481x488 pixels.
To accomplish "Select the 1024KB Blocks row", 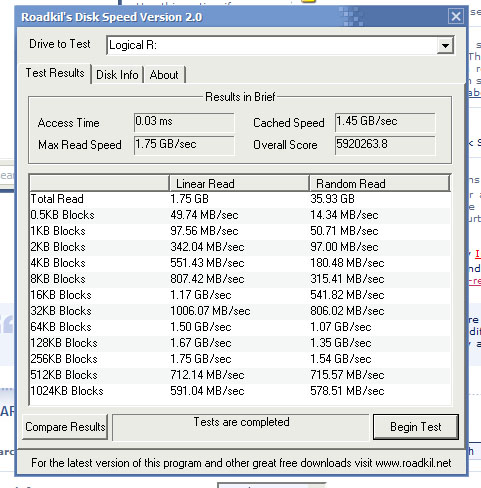I will (x=240, y=391).
